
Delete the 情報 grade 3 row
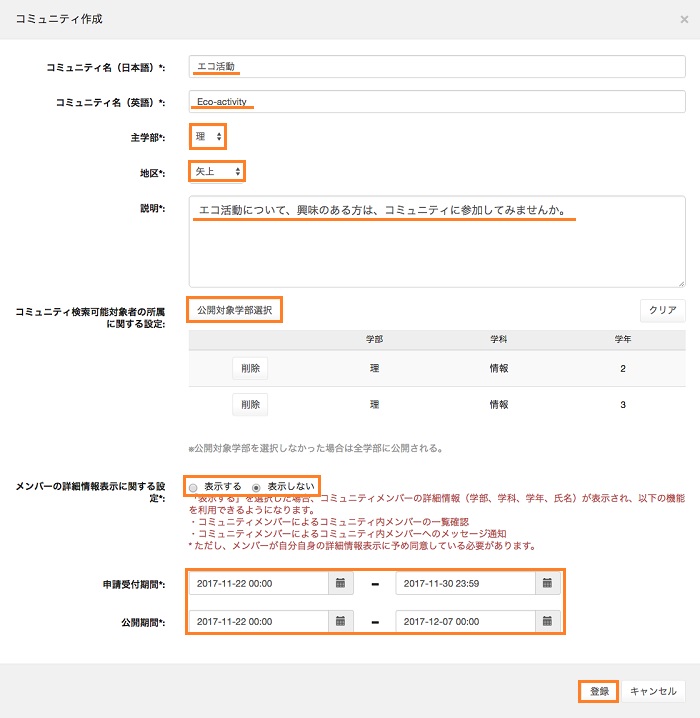250,405
